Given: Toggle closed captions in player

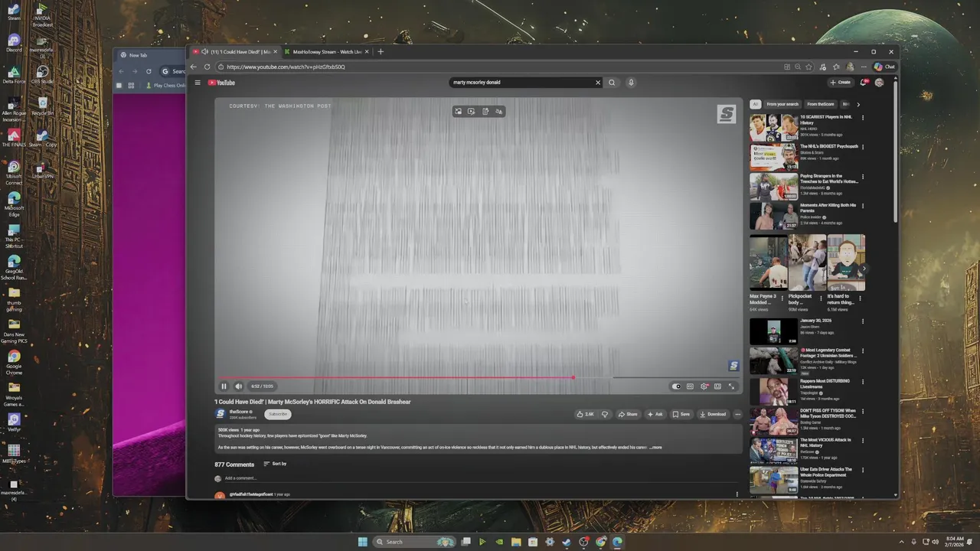Looking at the screenshot, I should pos(690,386).
